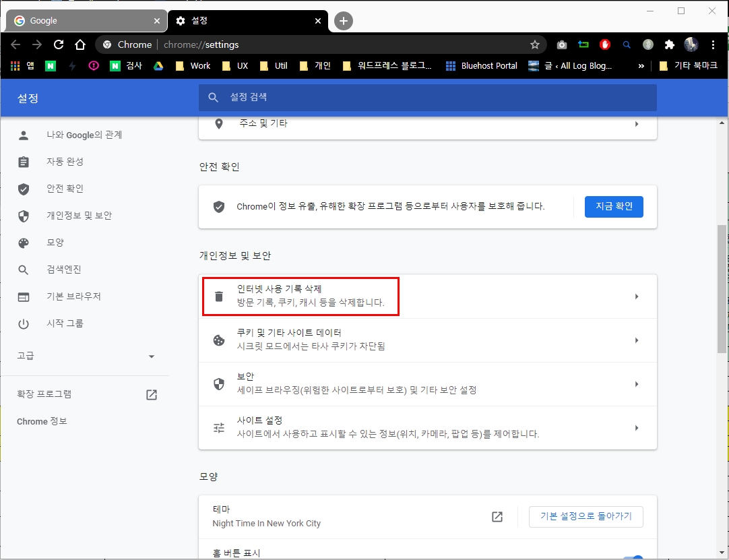Open 쿠키 및 기타 사이트 데이터 arrow
Image resolution: width=729 pixels, height=560 pixels.
tap(637, 340)
